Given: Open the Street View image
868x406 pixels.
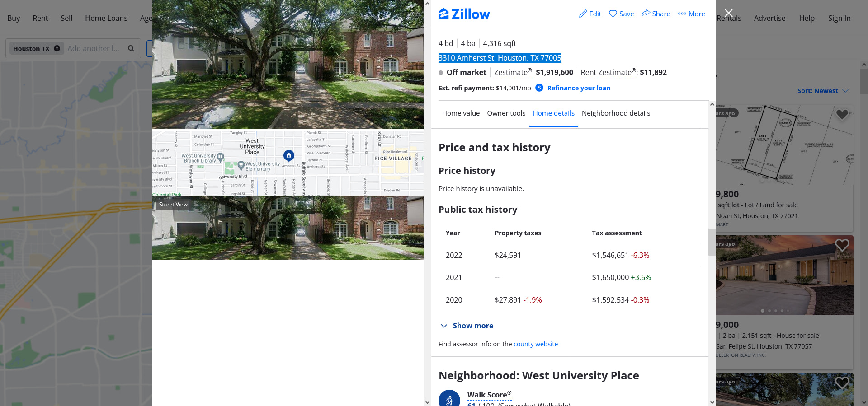Looking at the screenshot, I should (x=288, y=228).
